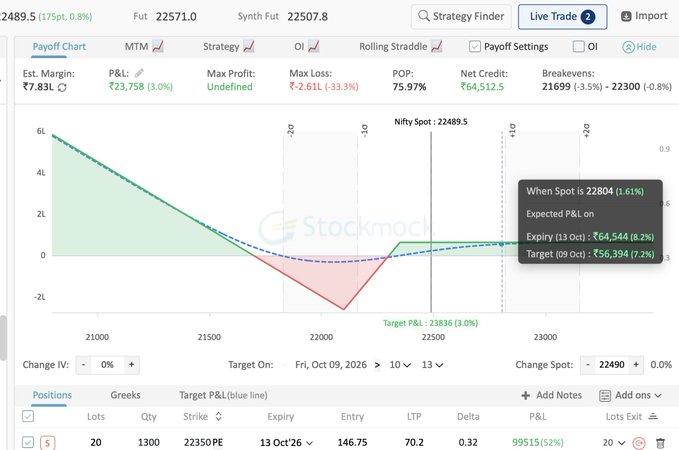Enable the OI checkbox
This screenshot has height=450, width=679.
579,46
